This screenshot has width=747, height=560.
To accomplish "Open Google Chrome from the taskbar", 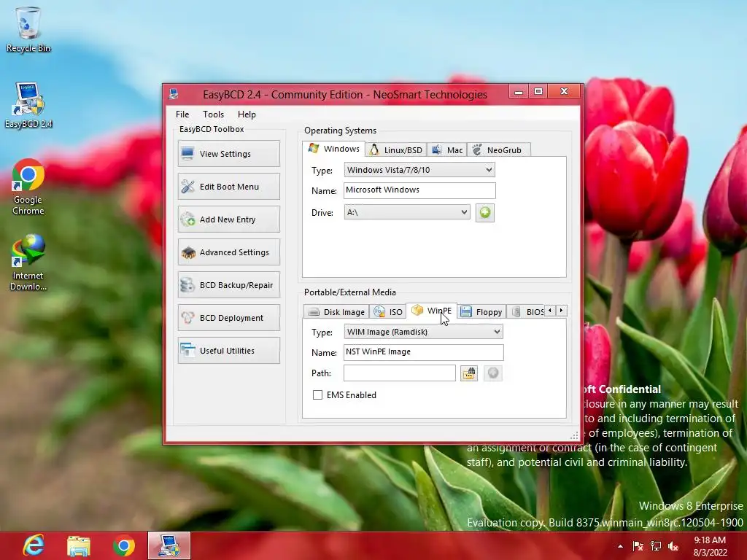I will click(x=123, y=545).
